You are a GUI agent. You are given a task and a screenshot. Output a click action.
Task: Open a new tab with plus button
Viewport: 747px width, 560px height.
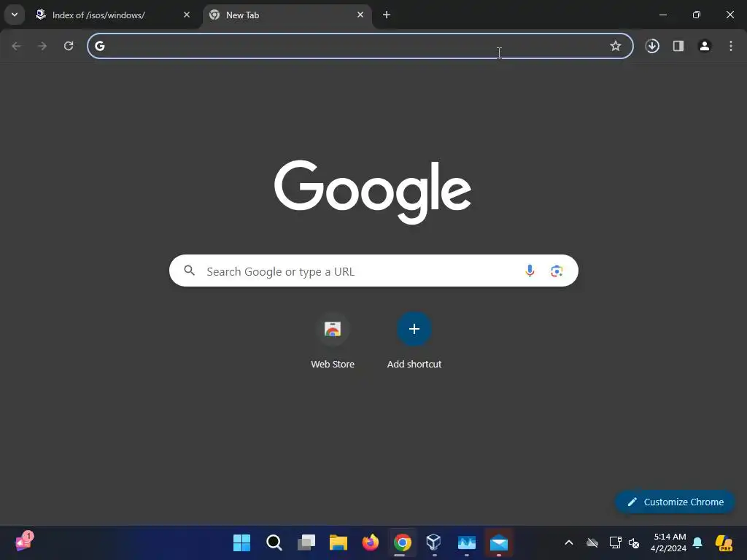click(387, 15)
